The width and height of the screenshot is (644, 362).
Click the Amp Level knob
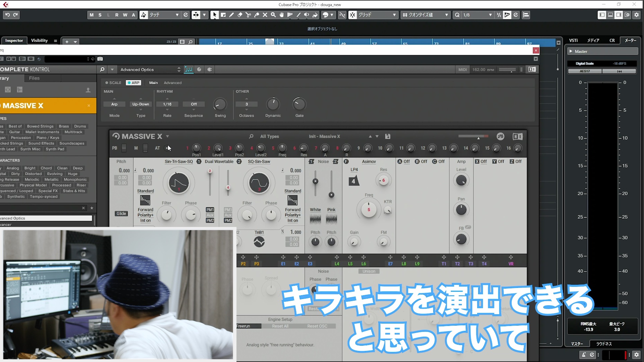(x=461, y=180)
